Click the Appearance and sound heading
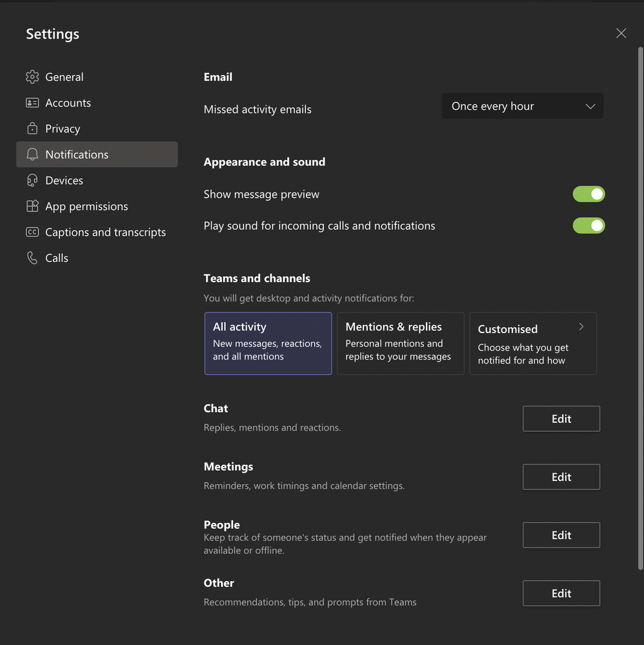This screenshot has width=644, height=645. (x=265, y=161)
